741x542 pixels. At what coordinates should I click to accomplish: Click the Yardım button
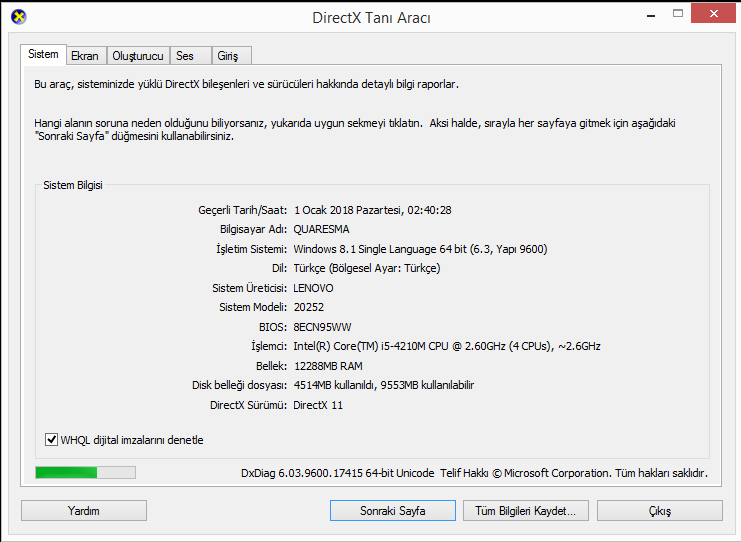[84, 510]
